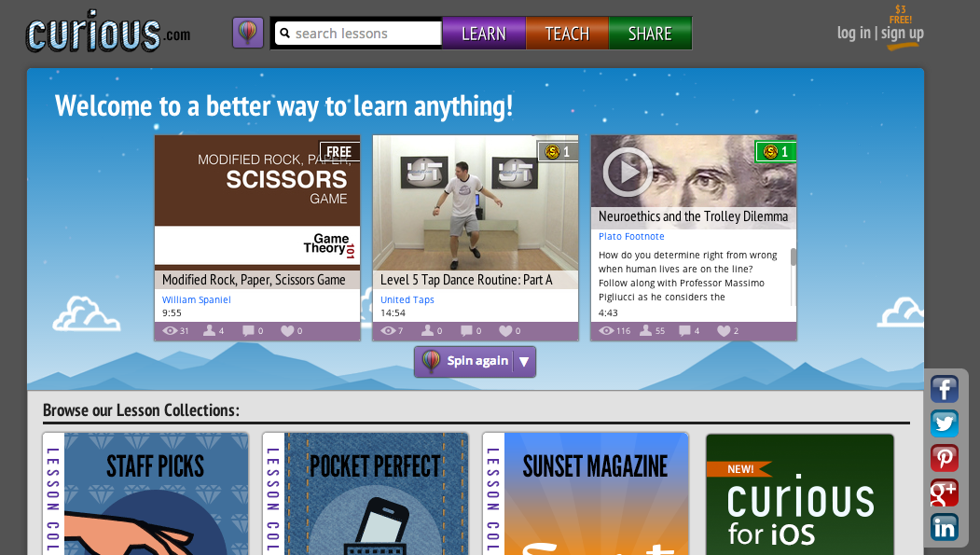Share on Facebook via sidebar icon

pos(944,389)
